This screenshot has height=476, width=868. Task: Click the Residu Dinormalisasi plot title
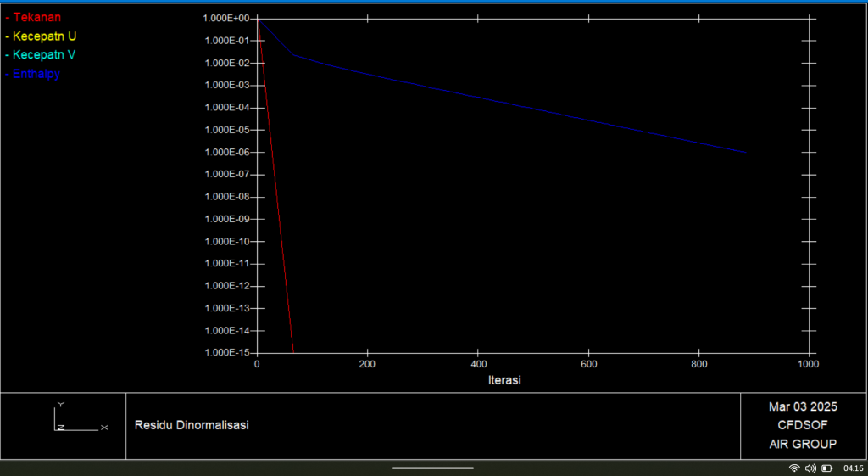pos(192,425)
